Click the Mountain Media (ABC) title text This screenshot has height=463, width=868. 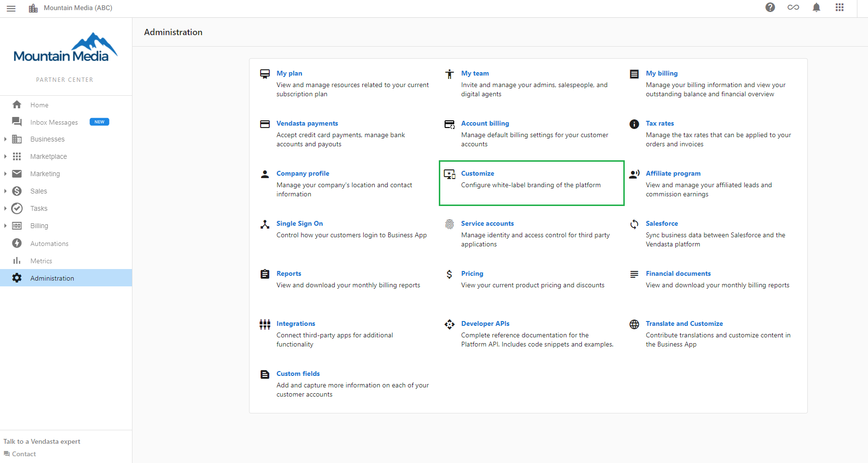(78, 8)
